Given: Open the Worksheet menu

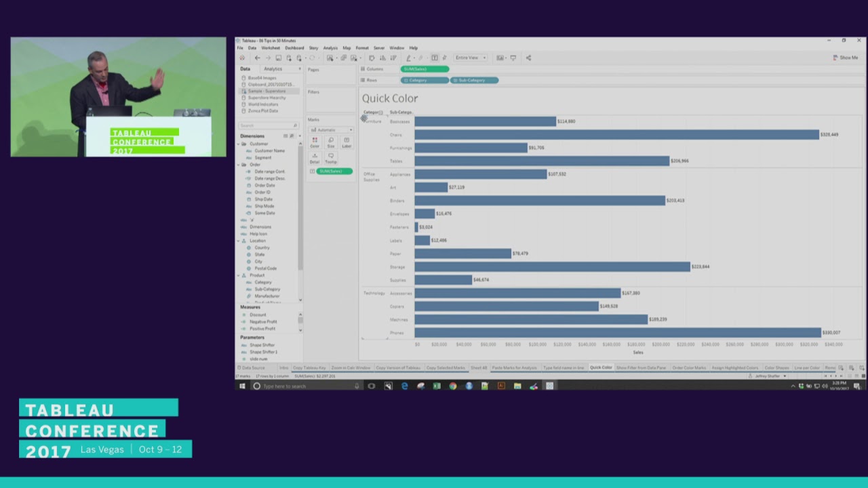Looking at the screenshot, I should 271,48.
